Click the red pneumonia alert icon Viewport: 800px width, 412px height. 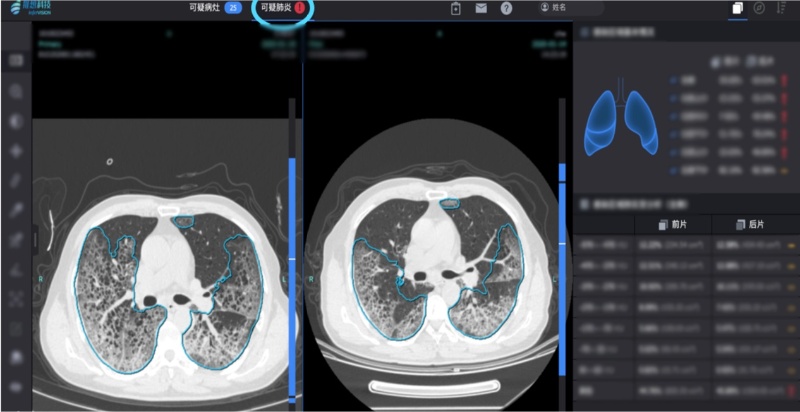click(x=300, y=8)
